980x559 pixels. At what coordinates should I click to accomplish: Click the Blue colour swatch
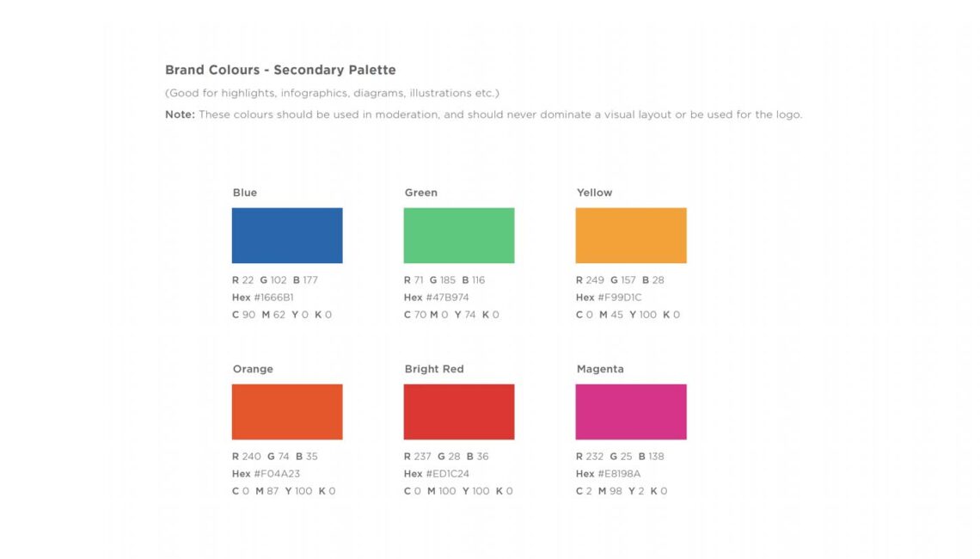[287, 235]
